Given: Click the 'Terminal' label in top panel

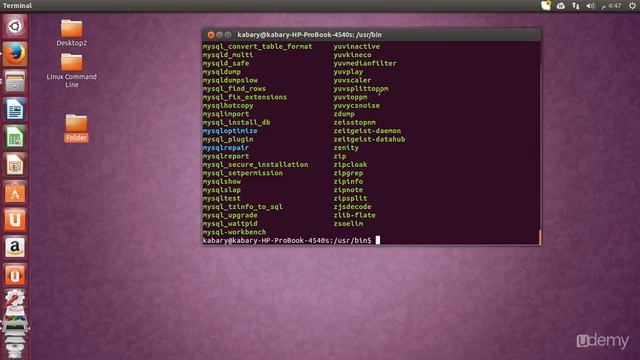Looking at the screenshot, I should tap(17, 5).
